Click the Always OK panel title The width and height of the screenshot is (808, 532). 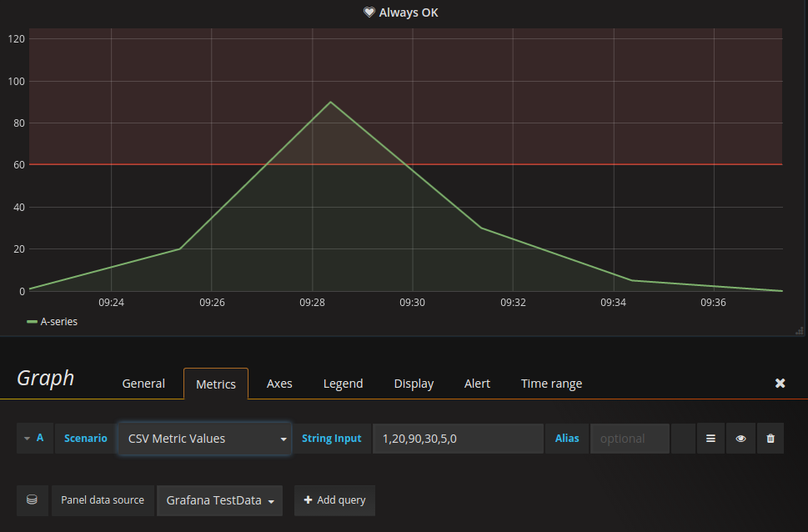[x=409, y=13]
